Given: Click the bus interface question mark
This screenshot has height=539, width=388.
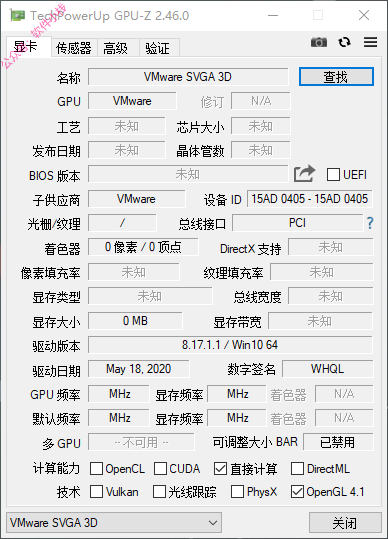Looking at the screenshot, I should pos(370,223).
